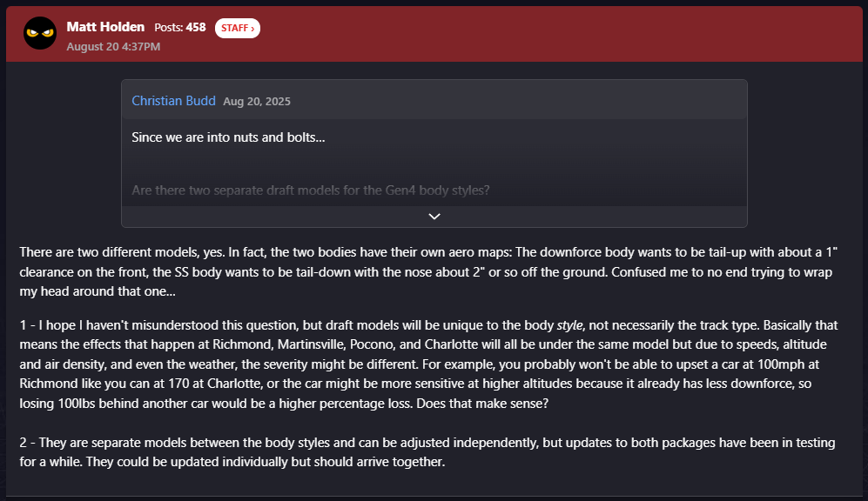The image size is (868, 501).
Task: Click paragraph starting 'There are two different models'
Action: pyautogui.click(x=428, y=271)
